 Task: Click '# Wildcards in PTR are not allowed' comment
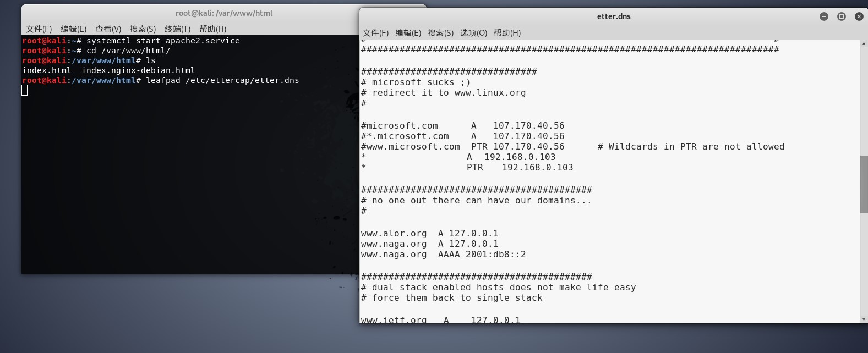691,146
